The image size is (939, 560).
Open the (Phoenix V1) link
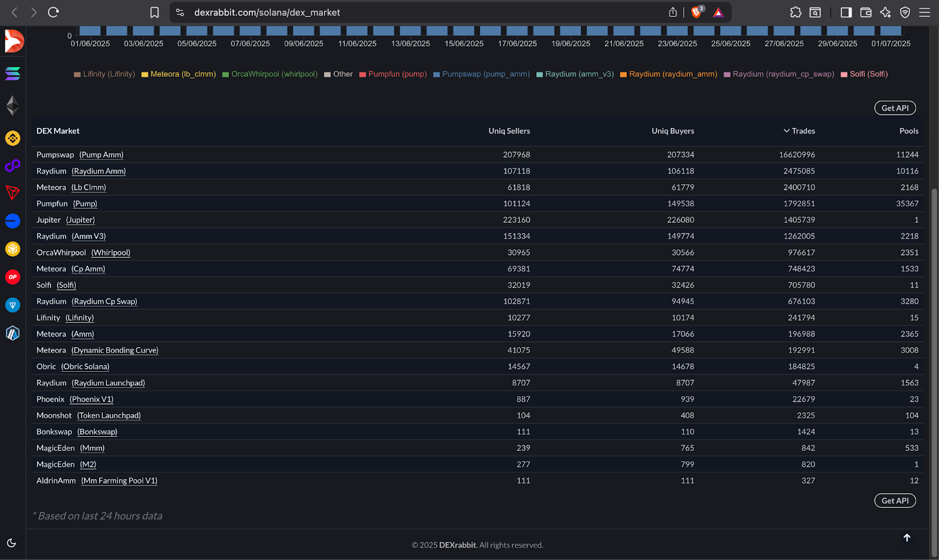pyautogui.click(x=92, y=399)
